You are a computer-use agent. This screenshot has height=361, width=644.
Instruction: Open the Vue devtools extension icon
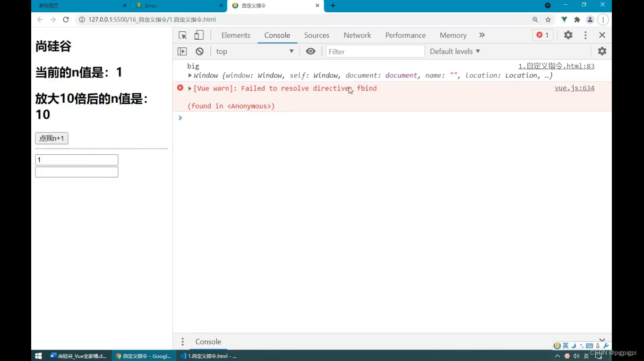564,19
